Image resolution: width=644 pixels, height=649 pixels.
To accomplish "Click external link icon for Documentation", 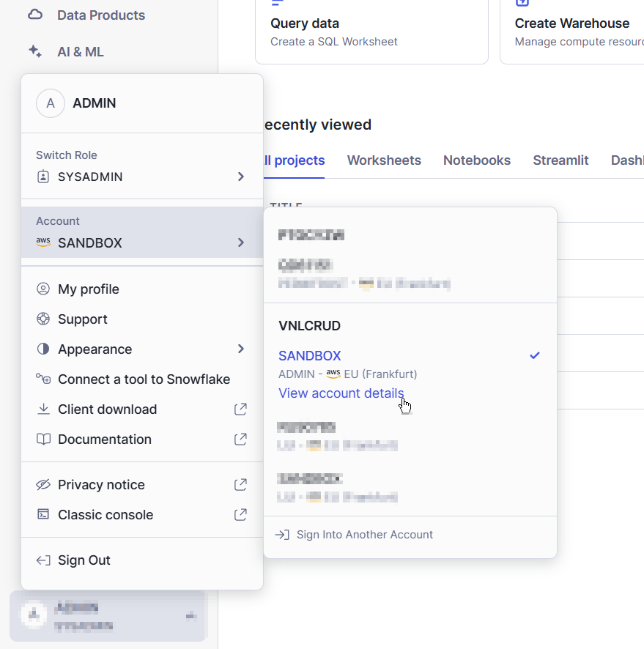I will coord(240,440).
